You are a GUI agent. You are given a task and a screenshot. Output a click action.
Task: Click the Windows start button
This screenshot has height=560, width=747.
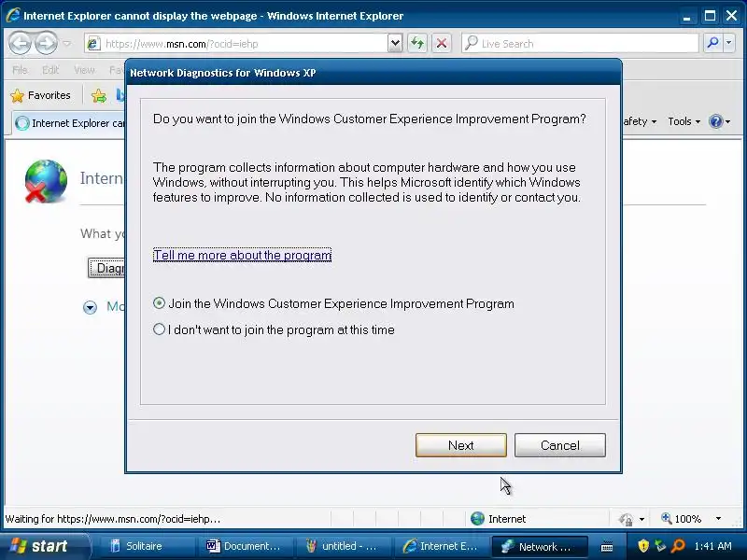45,546
